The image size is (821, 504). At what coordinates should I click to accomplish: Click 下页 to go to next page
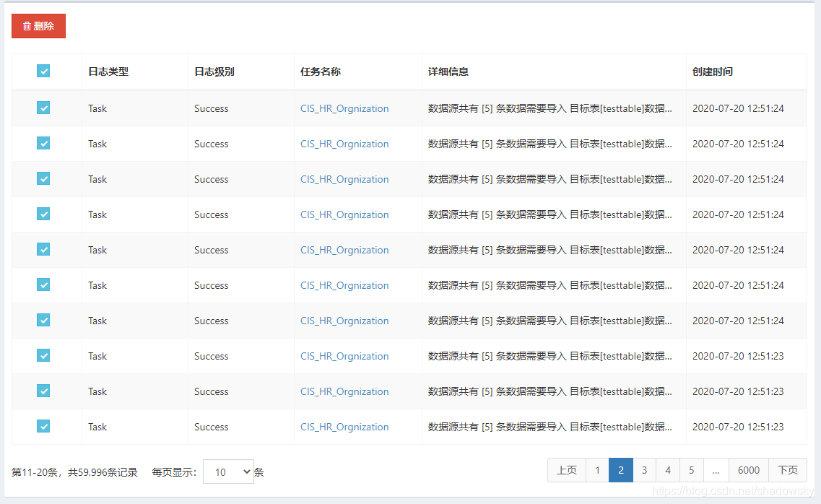point(788,470)
